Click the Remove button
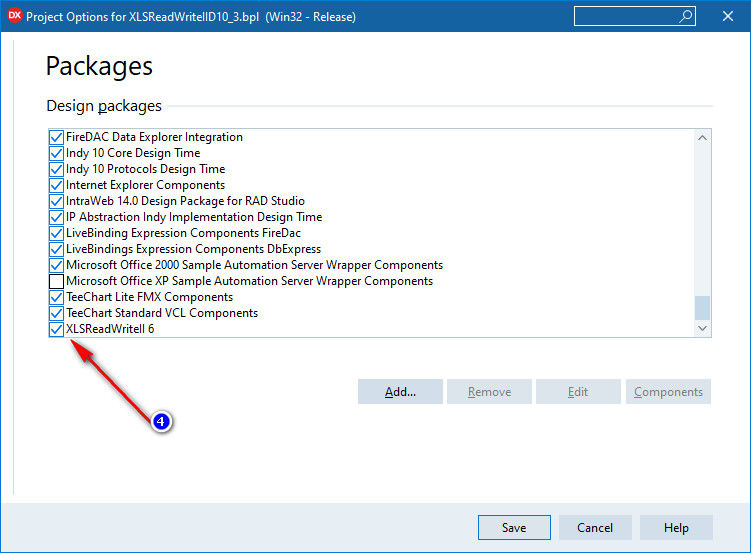The width and height of the screenshot is (751, 553). (489, 392)
